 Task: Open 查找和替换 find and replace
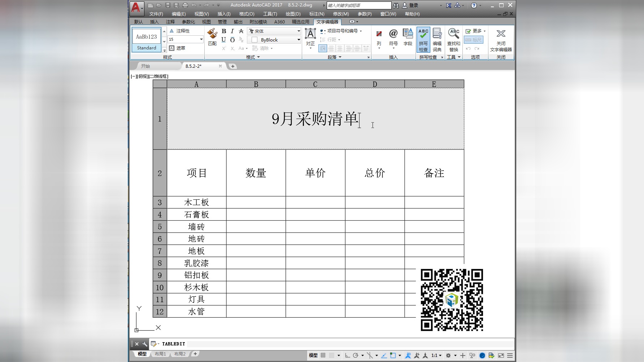[454, 40]
